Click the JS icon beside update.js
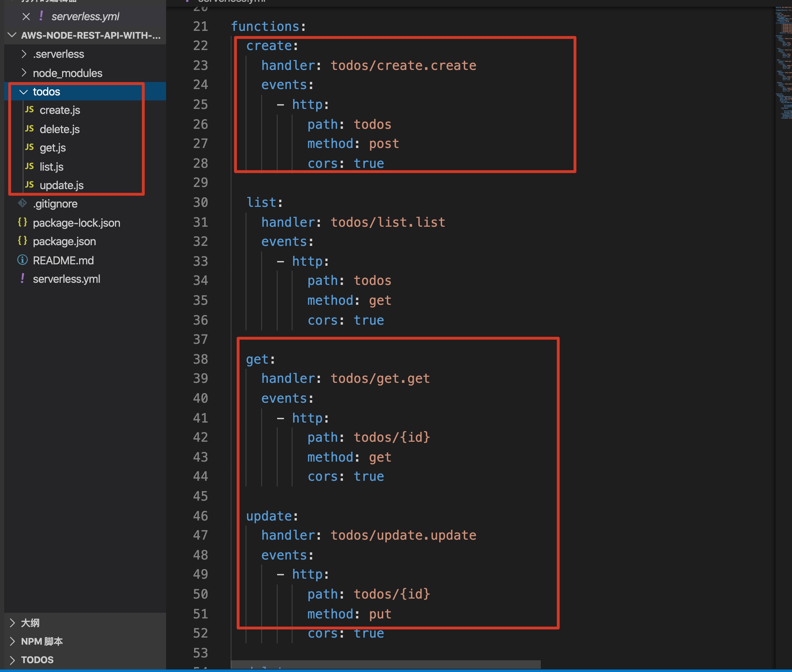 pyautogui.click(x=29, y=185)
